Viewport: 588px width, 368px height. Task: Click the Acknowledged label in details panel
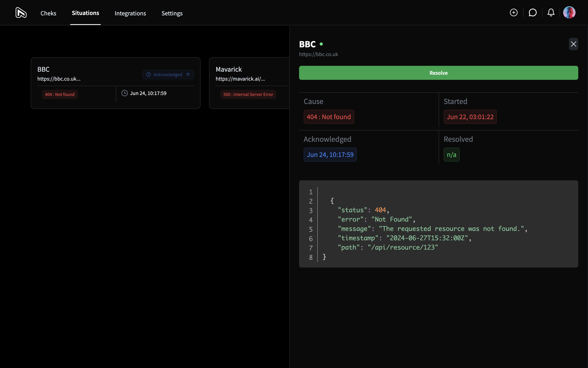[x=327, y=139]
